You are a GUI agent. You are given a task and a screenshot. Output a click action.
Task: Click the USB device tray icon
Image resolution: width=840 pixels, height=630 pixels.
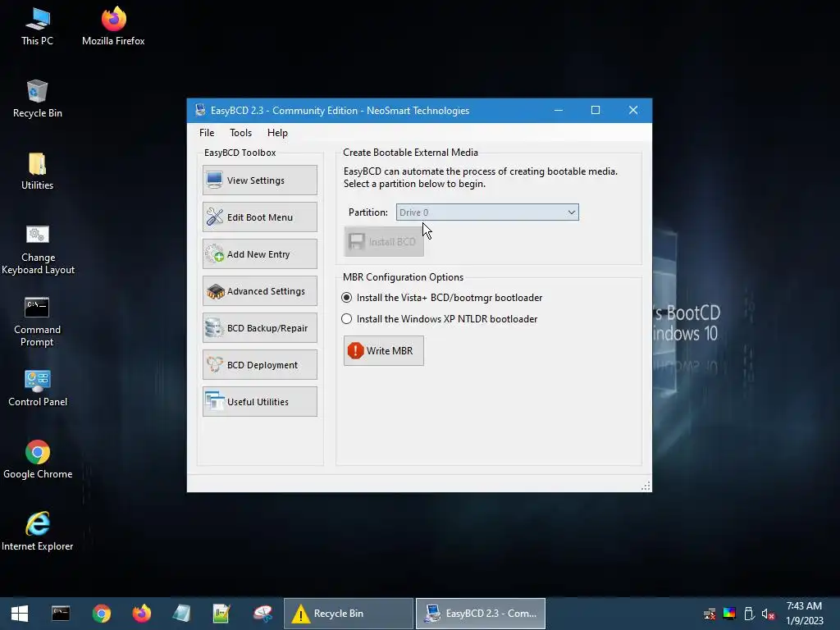[x=749, y=614]
